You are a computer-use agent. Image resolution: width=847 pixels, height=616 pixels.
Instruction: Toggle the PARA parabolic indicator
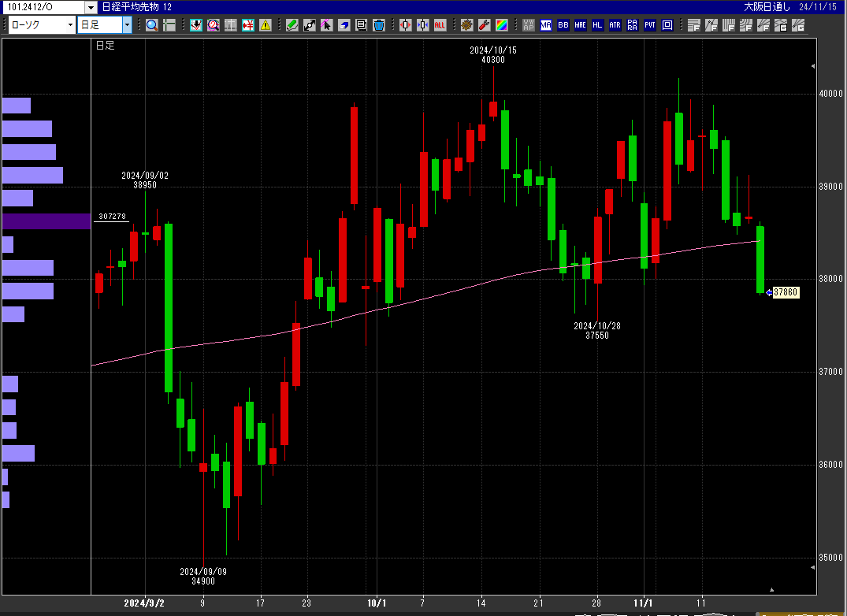click(x=632, y=25)
